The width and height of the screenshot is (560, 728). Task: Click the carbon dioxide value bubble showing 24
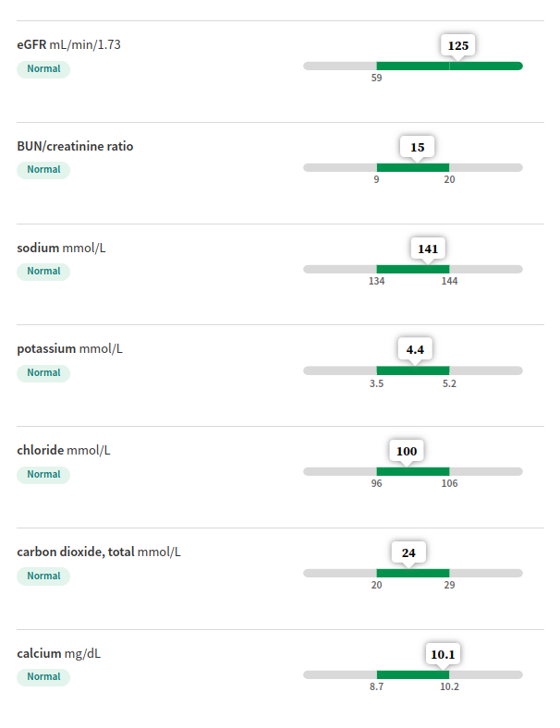point(408,552)
